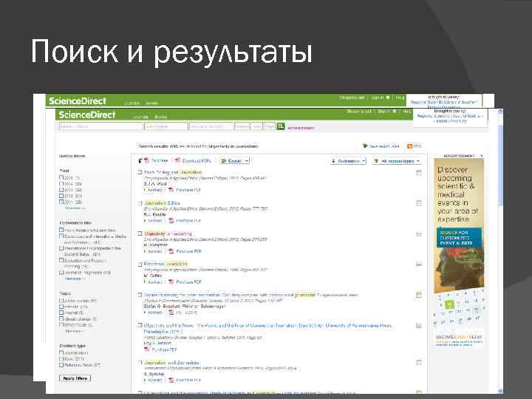532x399 pixels.
Task: Click preview icon beside Objectivity and the News
Action: pyautogui.click(x=419, y=325)
